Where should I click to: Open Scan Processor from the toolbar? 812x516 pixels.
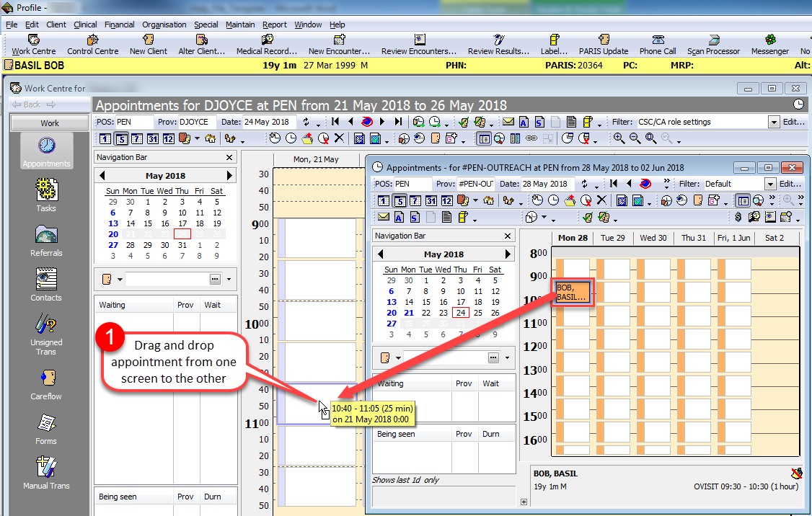(x=714, y=45)
